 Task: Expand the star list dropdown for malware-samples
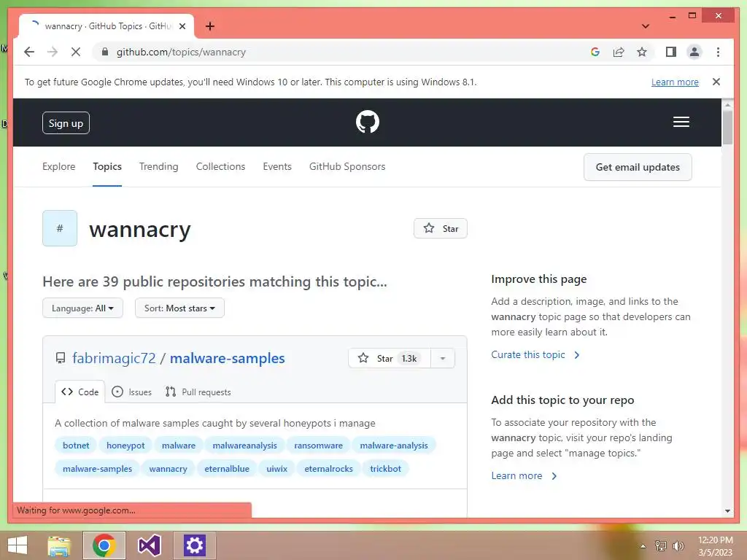[443, 358]
